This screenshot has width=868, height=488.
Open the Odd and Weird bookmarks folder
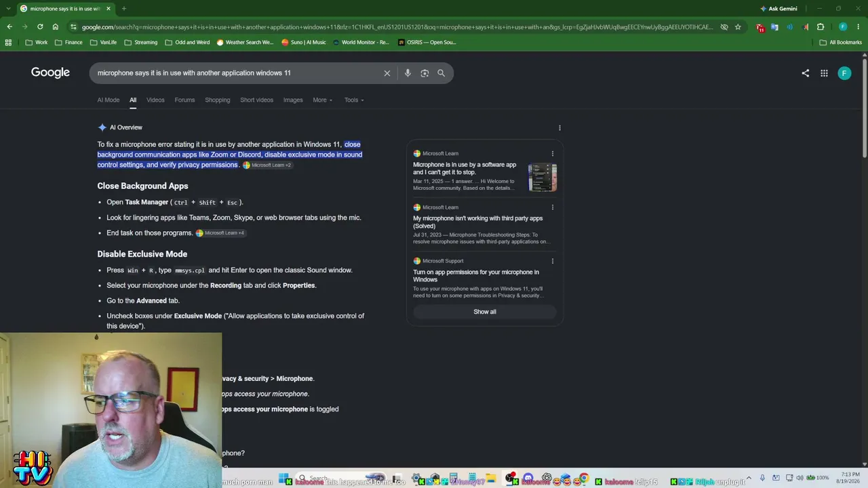tap(187, 42)
